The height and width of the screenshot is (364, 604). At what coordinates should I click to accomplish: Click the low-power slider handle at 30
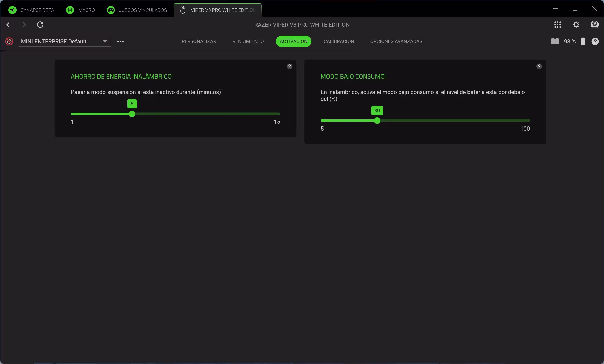tap(377, 121)
